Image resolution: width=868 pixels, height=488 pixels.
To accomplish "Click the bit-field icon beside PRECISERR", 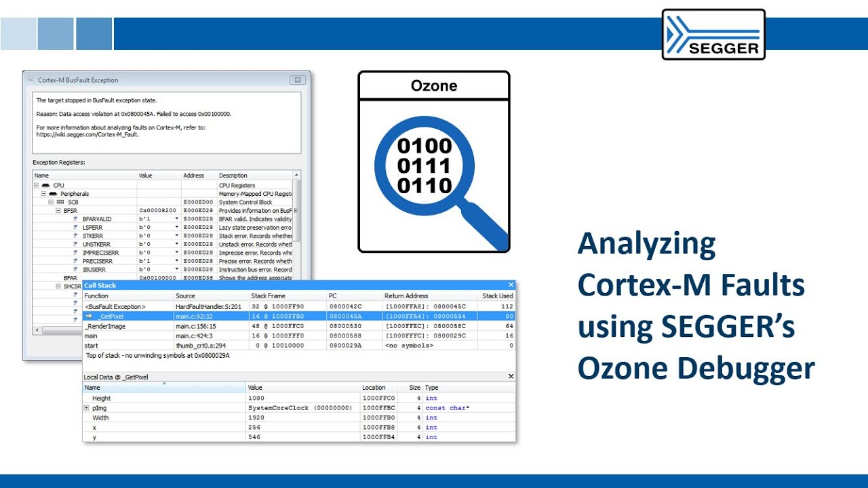I will [x=76, y=261].
